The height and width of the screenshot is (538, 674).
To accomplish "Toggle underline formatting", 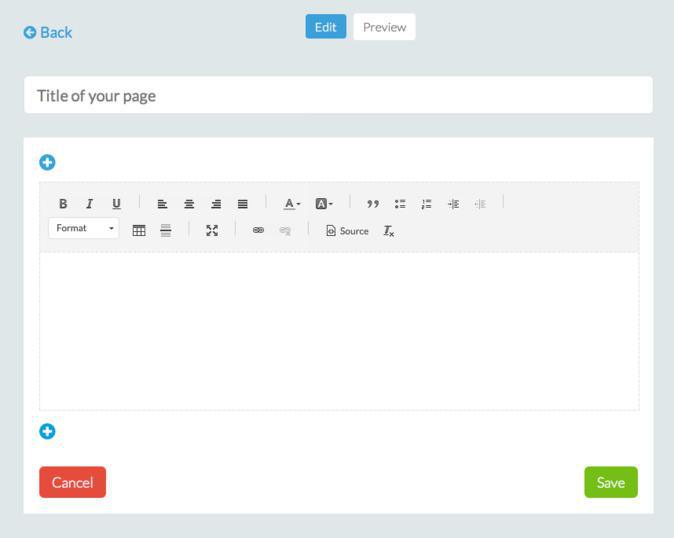I will 116,204.
